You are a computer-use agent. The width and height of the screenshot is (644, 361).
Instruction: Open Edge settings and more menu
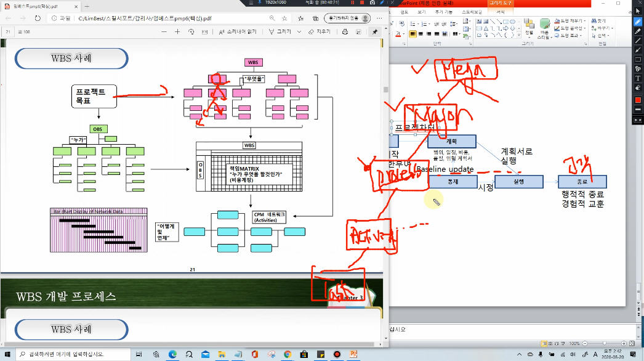point(379,18)
